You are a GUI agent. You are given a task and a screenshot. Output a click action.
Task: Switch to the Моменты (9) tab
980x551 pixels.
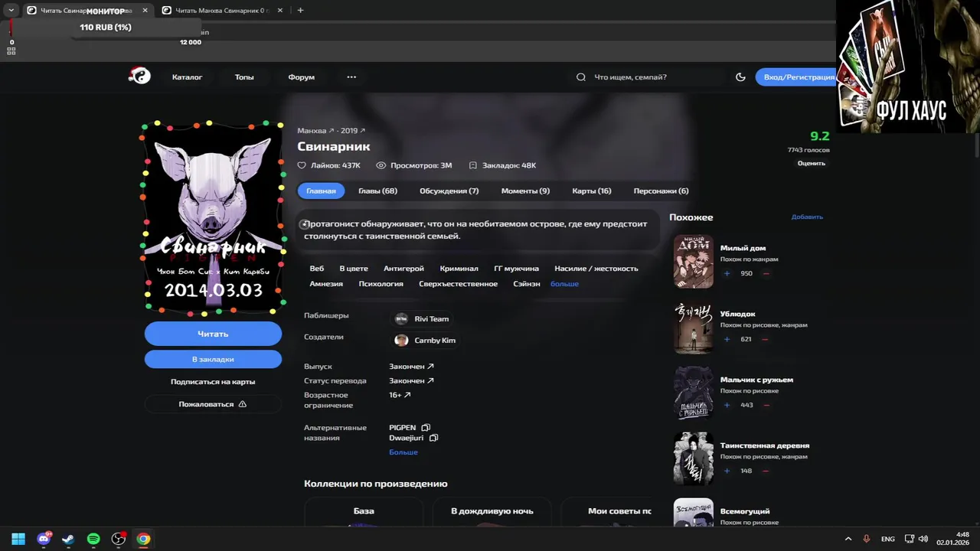tap(525, 191)
